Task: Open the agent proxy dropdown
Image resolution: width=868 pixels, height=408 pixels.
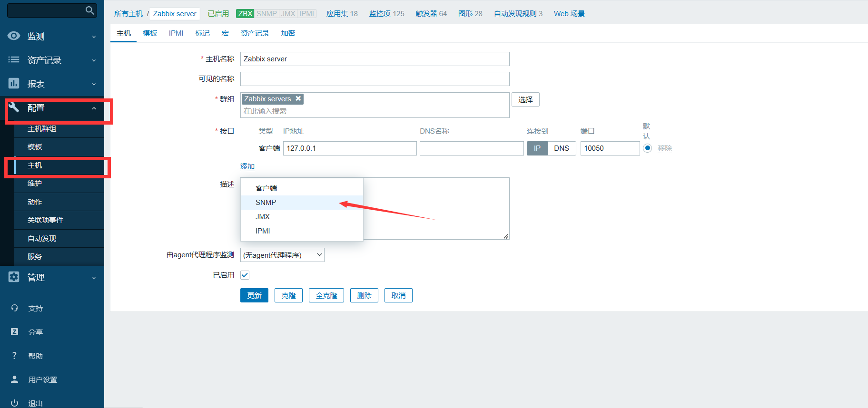Action: [x=282, y=255]
